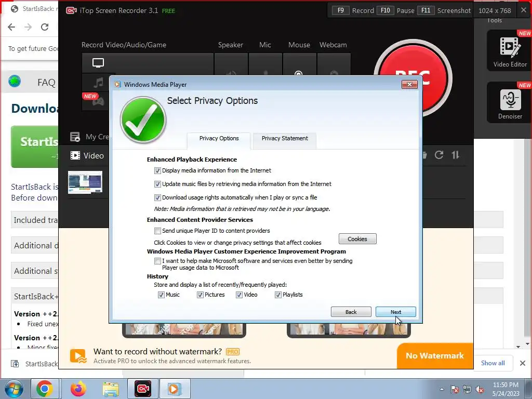Viewport: 532px width, 399px height.
Task: Go forward in the Chrome browser
Action: (x=28, y=27)
